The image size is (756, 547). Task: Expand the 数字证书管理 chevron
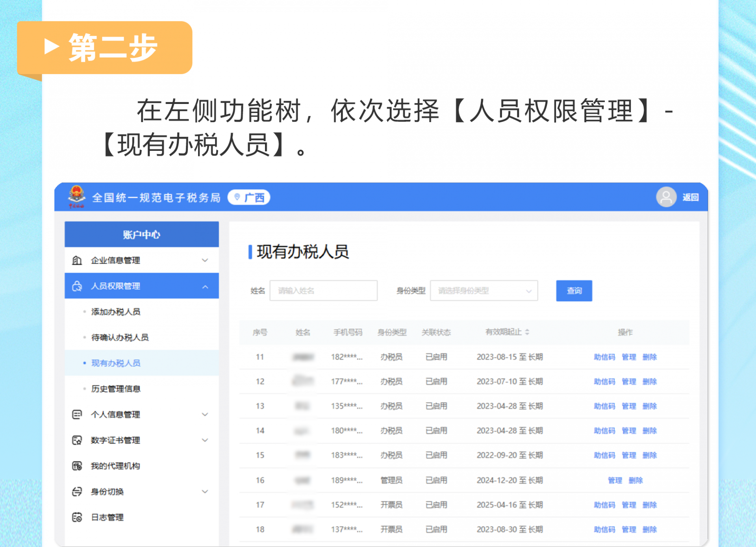click(205, 440)
